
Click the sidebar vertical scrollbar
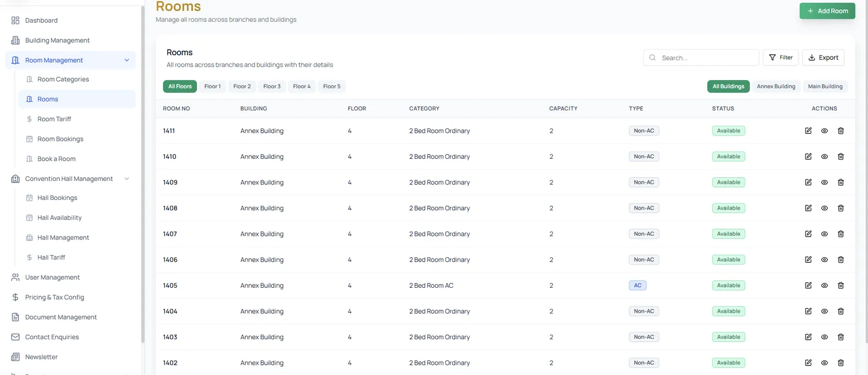pos(143,173)
